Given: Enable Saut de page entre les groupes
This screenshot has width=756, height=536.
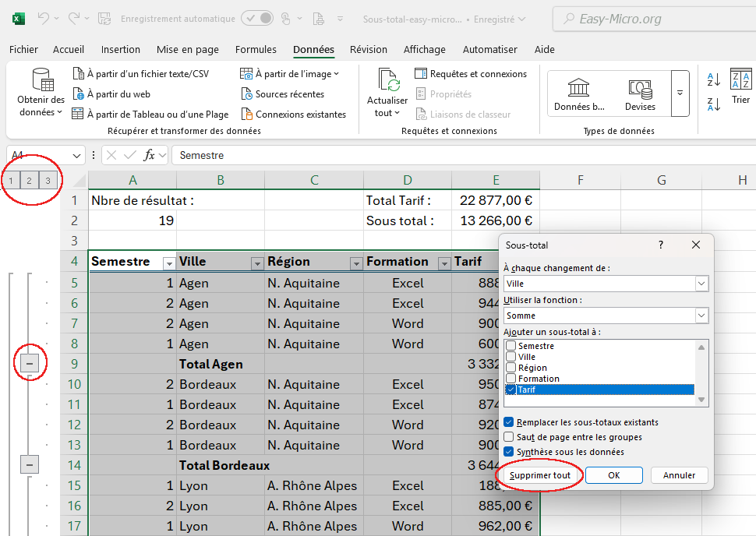Looking at the screenshot, I should pyautogui.click(x=509, y=437).
